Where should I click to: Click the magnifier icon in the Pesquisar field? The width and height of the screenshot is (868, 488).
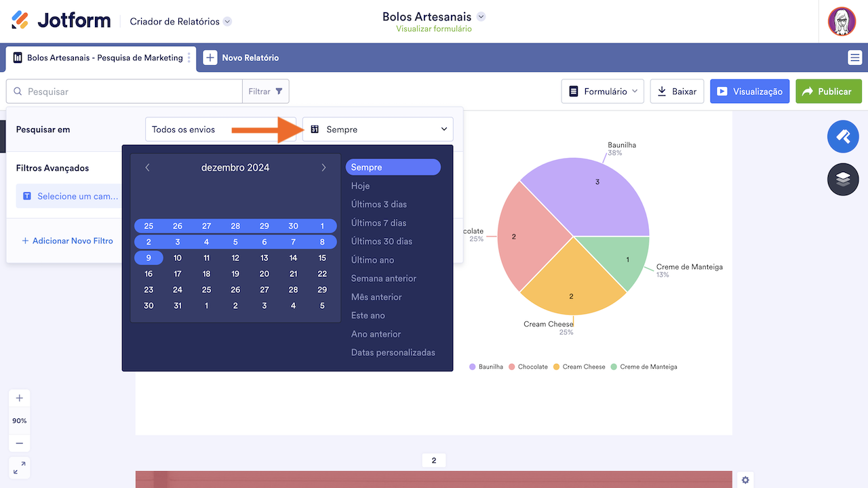tap(16, 91)
